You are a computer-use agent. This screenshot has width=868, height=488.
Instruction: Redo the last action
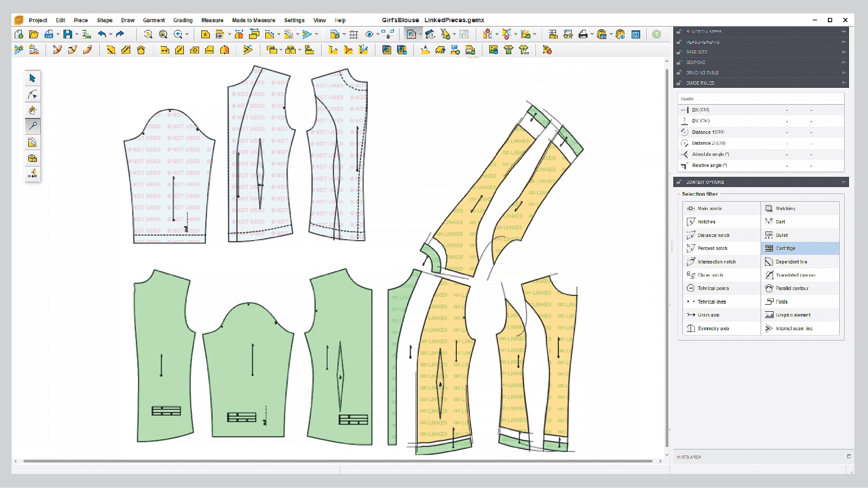coord(120,34)
